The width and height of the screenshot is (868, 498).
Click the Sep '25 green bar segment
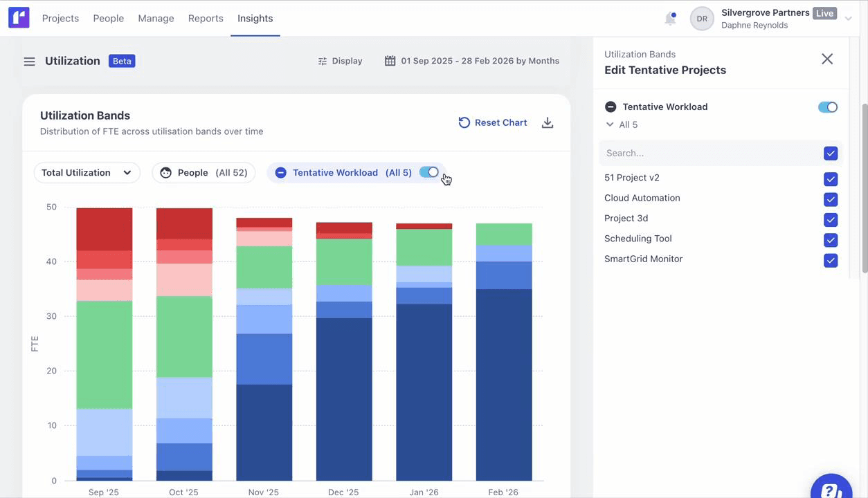105,354
